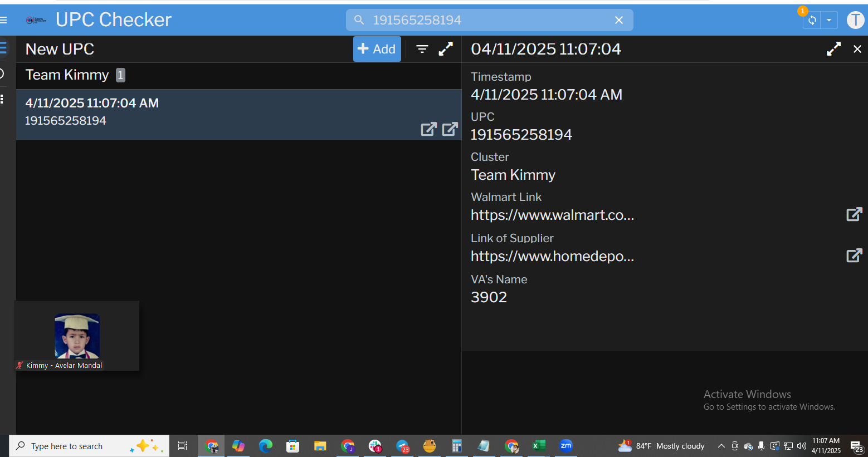
Task: Show hidden system tray icons in the taskbar
Action: tap(721, 446)
